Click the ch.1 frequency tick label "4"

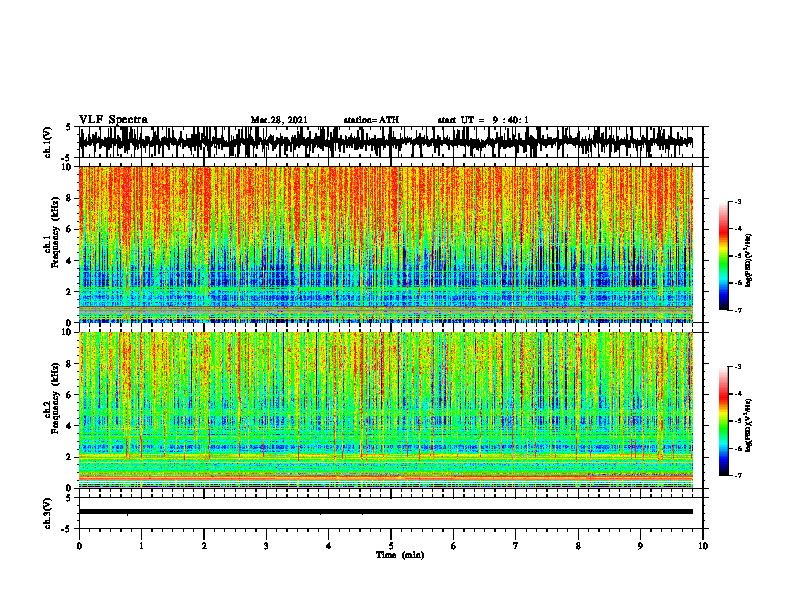pos(70,261)
